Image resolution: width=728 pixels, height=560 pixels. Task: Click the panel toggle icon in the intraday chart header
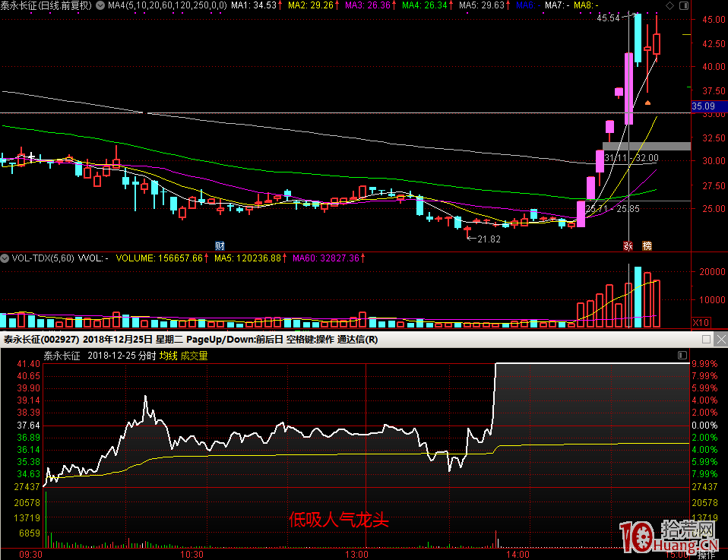click(682, 356)
